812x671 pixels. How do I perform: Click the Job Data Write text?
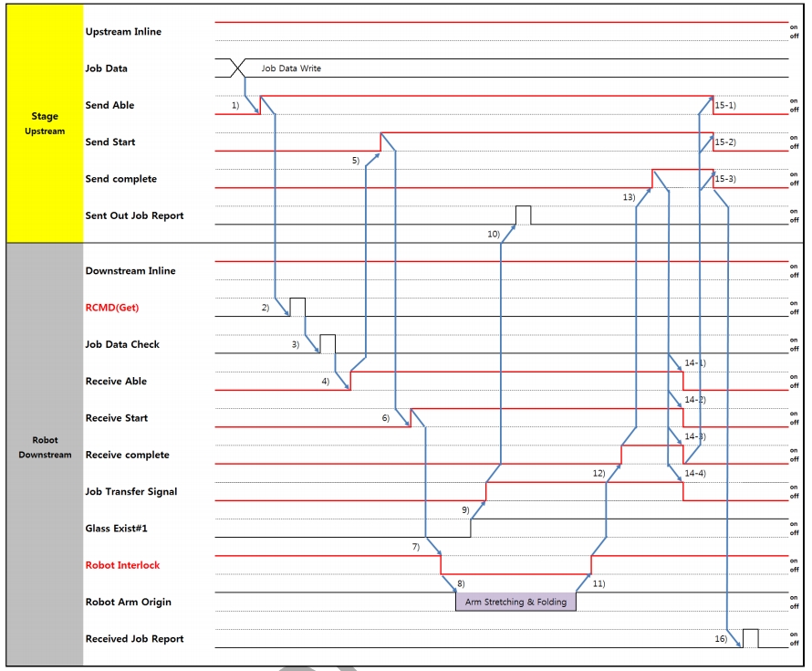pyautogui.click(x=291, y=68)
